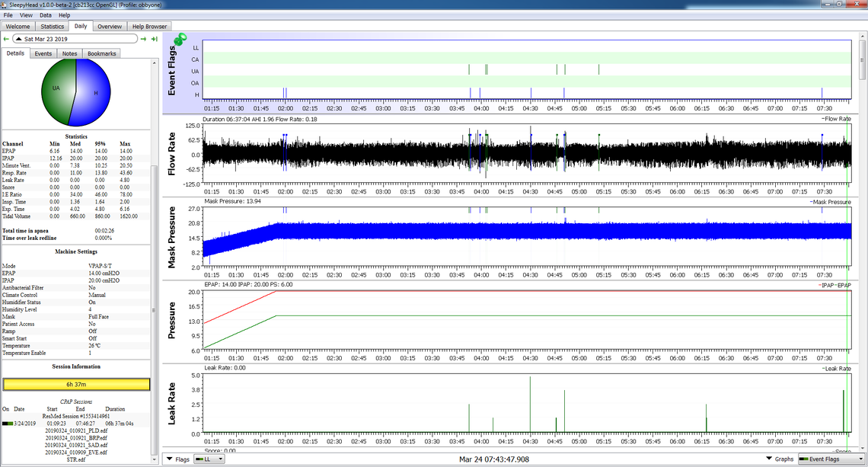Switch to the Overview tab

pos(110,27)
